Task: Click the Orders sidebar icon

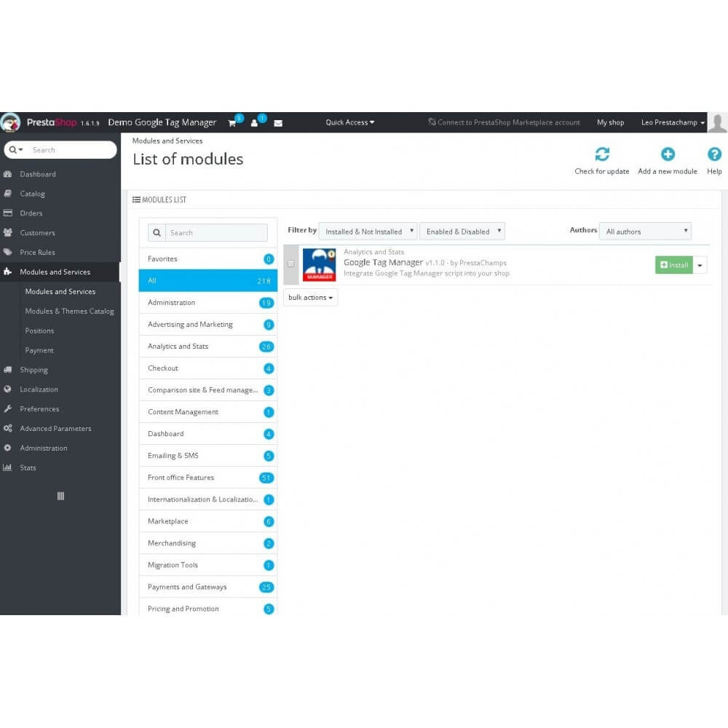Action: tap(7, 213)
